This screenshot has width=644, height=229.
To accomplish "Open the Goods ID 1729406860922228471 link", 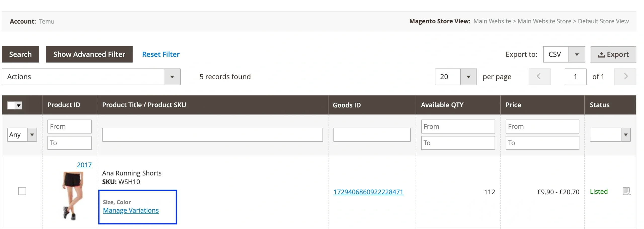I will click(368, 192).
